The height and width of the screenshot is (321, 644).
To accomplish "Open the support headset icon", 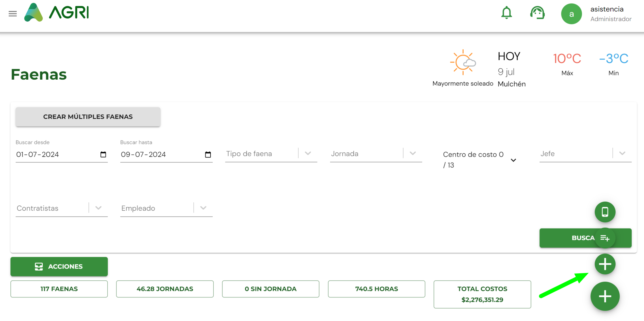I will coord(537,13).
